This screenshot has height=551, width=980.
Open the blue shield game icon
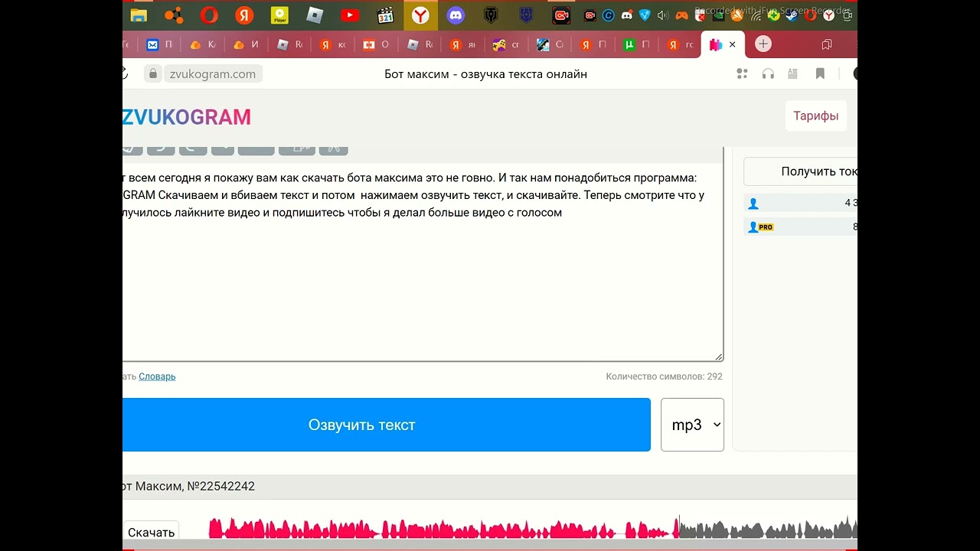click(x=526, y=15)
